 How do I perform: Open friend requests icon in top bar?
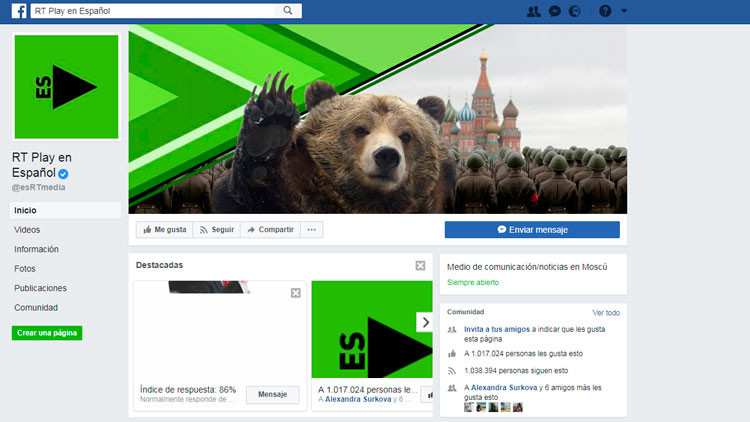coord(533,11)
